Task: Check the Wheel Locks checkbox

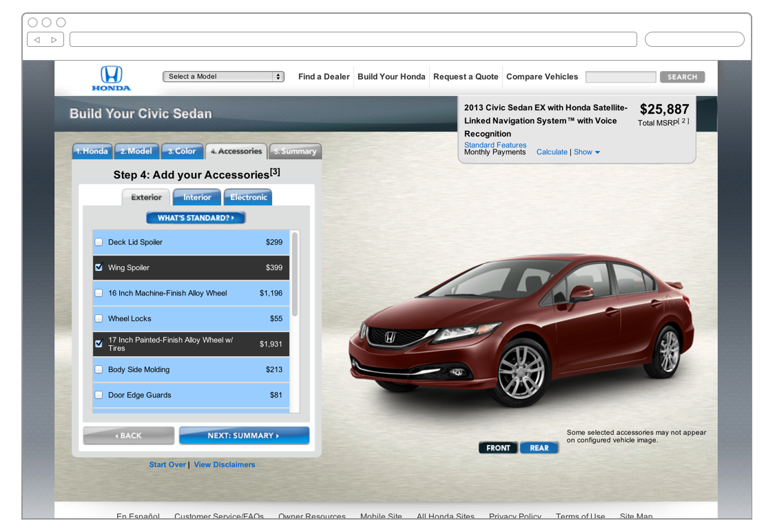Action: 99,318
